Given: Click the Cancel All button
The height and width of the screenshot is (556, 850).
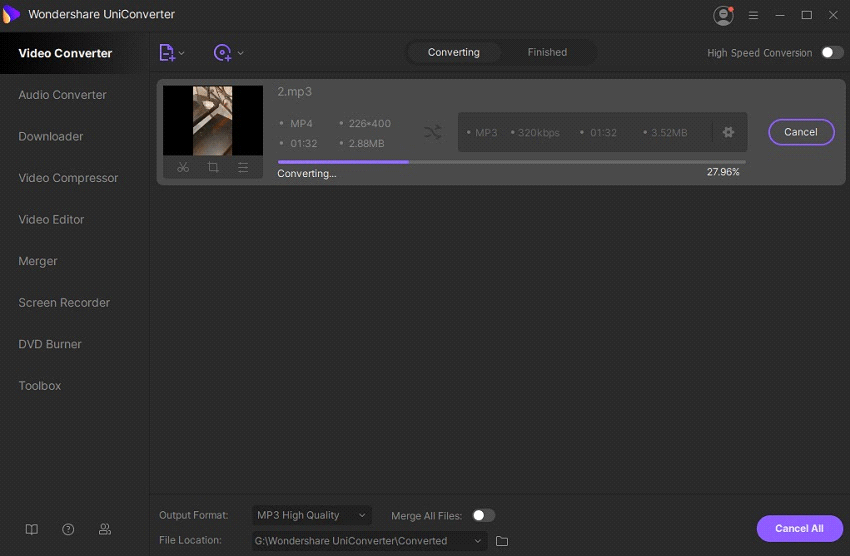Looking at the screenshot, I should tap(799, 528).
